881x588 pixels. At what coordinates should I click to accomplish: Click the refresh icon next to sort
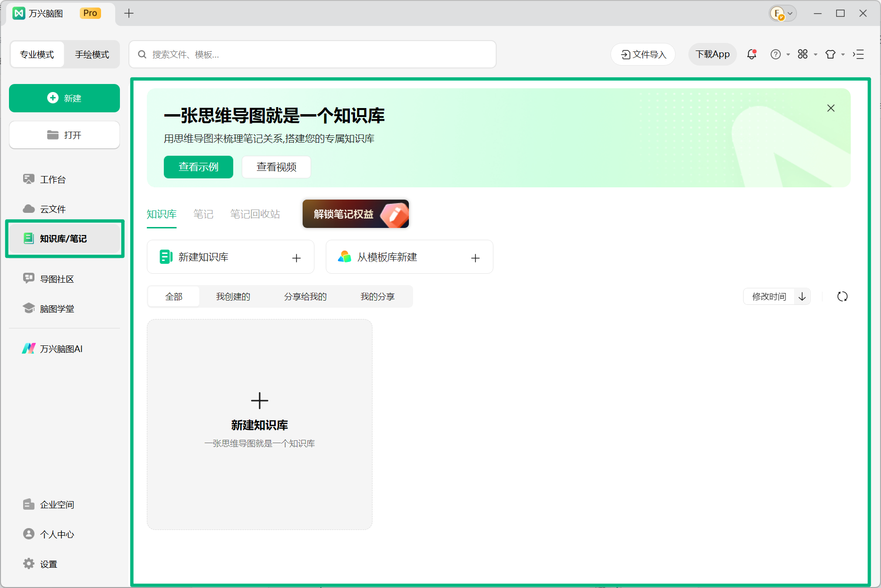coord(842,296)
